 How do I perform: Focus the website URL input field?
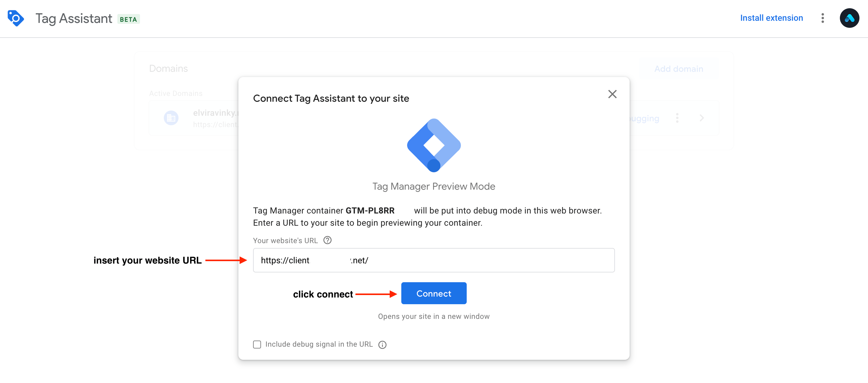(434, 261)
